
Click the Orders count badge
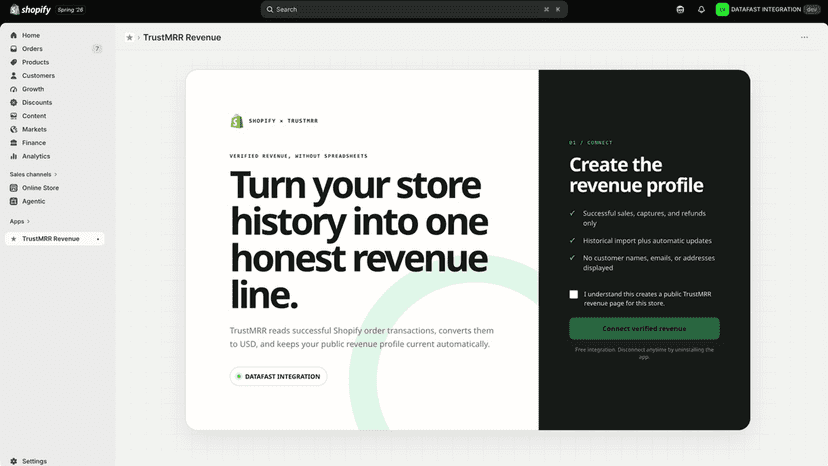97,49
